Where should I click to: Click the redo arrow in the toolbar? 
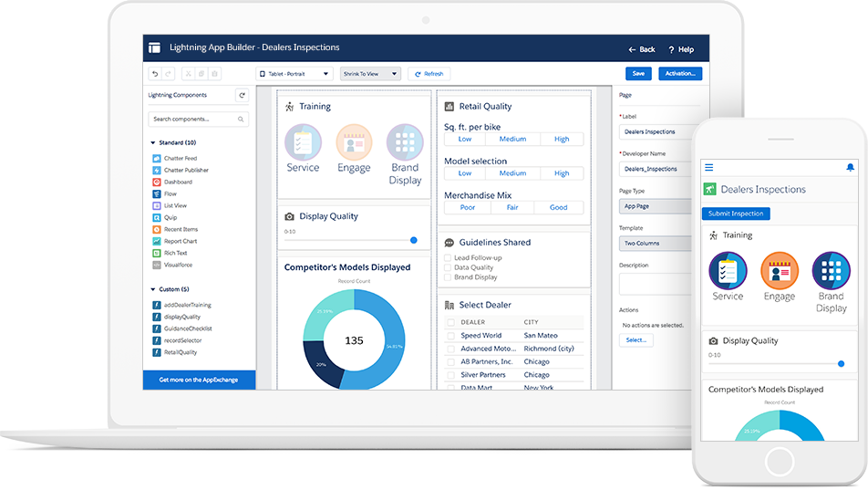[169, 74]
